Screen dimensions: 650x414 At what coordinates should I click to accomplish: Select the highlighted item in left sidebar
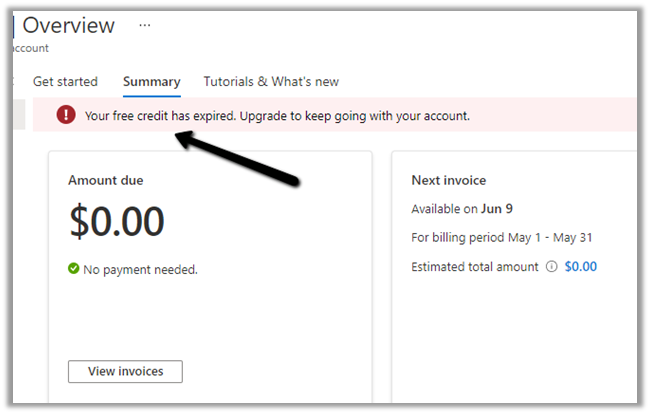click(x=20, y=115)
